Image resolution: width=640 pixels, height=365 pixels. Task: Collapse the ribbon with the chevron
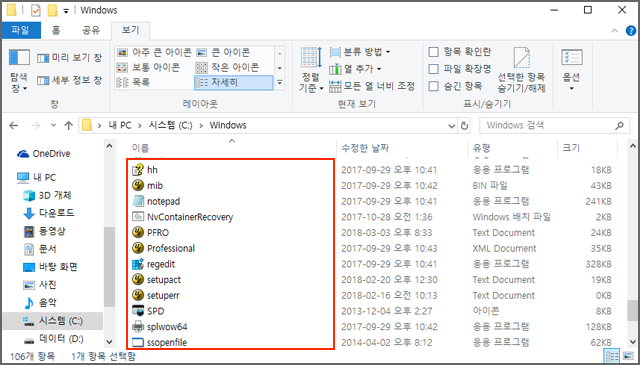point(614,31)
